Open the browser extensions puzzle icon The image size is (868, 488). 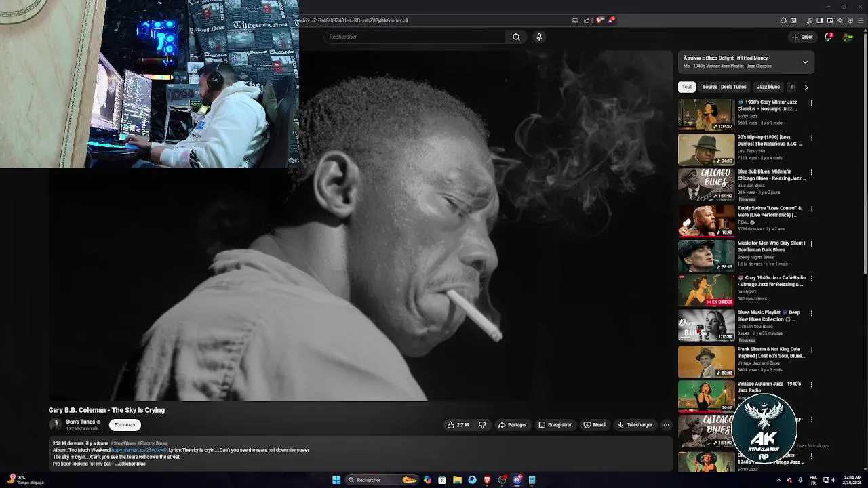coord(783,20)
